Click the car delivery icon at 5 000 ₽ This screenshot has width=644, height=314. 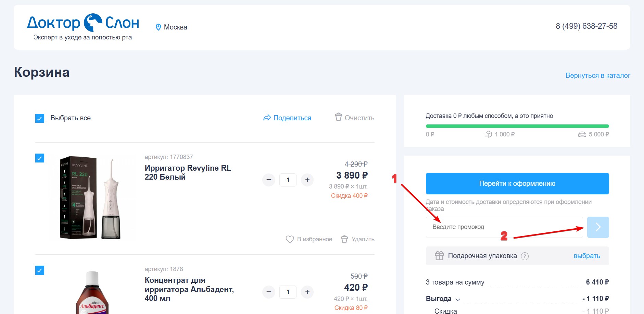582,134
